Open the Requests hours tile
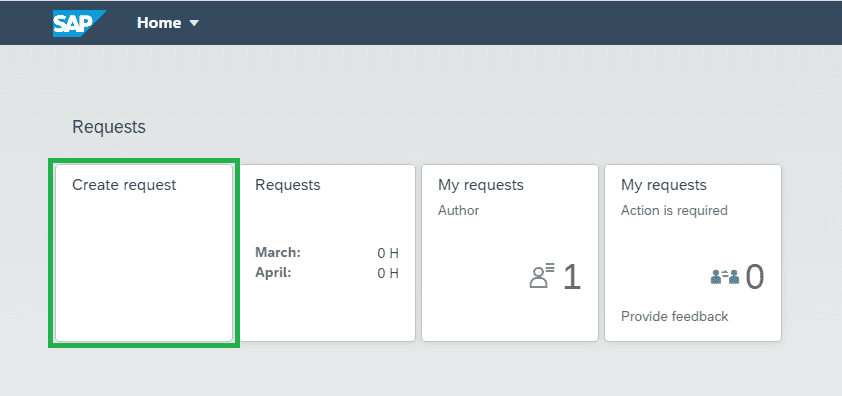842x396 pixels. (327, 253)
